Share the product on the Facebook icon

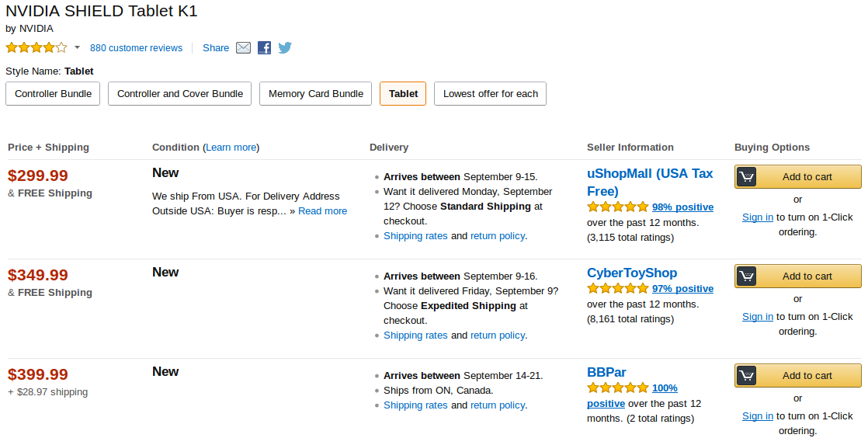point(265,47)
